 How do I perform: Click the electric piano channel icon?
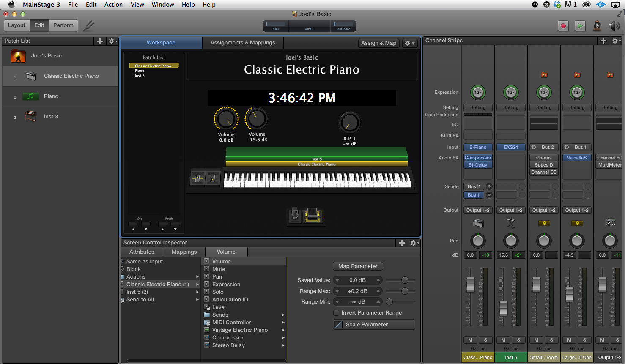[478, 223]
